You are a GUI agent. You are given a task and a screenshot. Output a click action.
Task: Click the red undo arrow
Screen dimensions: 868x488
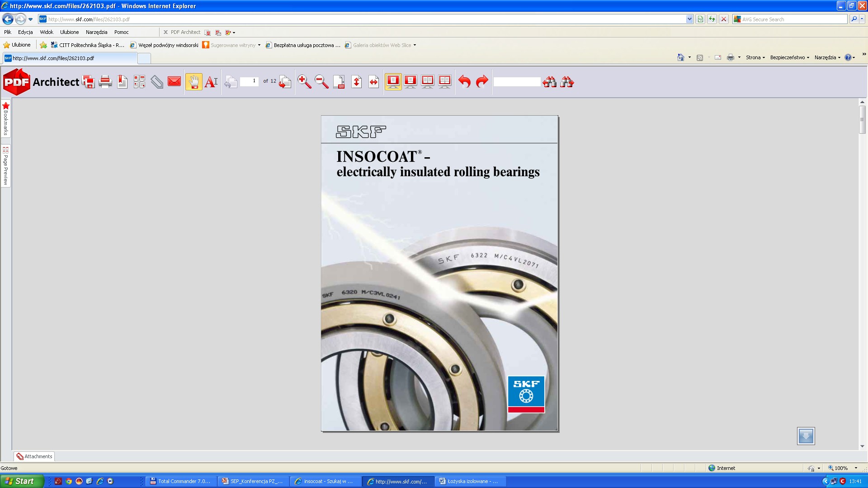coord(464,82)
